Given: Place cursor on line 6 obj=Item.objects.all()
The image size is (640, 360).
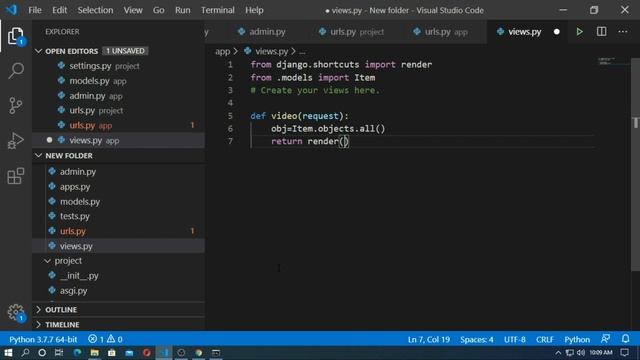Looking at the screenshot, I should pos(328,129).
